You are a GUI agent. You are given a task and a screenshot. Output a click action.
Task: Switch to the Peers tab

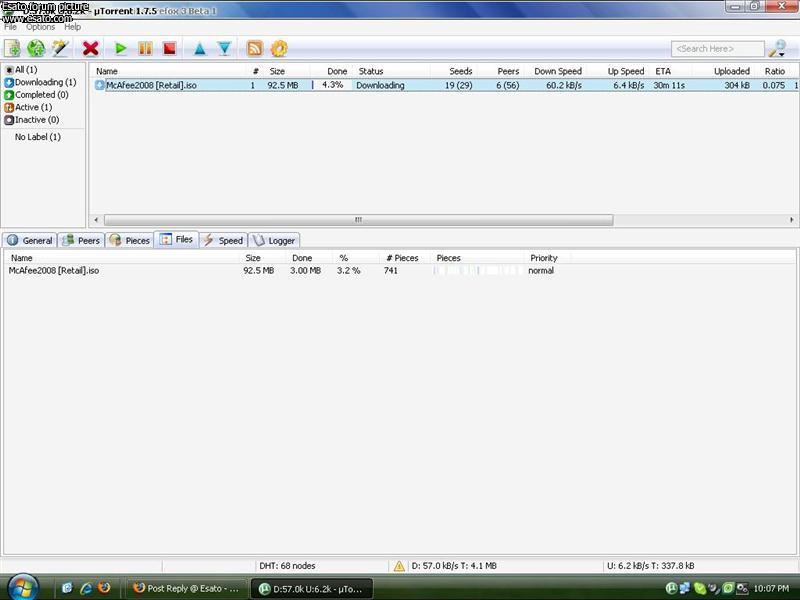(81, 240)
